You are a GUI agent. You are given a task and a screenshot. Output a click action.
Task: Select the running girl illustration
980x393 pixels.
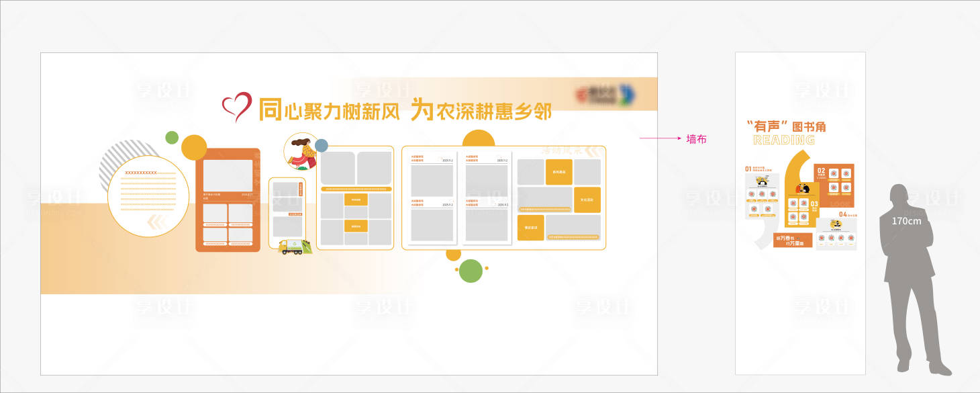point(302,152)
